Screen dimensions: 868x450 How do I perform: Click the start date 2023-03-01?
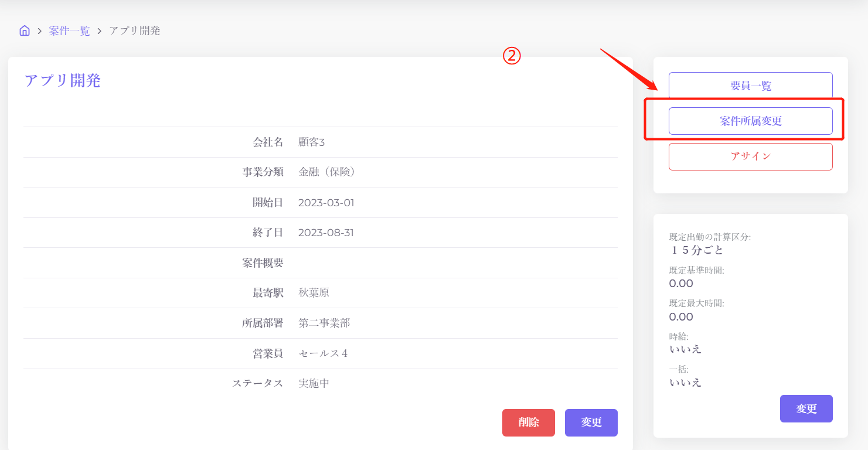point(326,203)
